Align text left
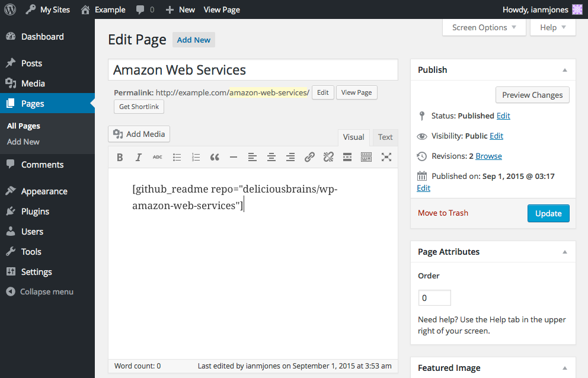The image size is (588, 378). (x=253, y=157)
